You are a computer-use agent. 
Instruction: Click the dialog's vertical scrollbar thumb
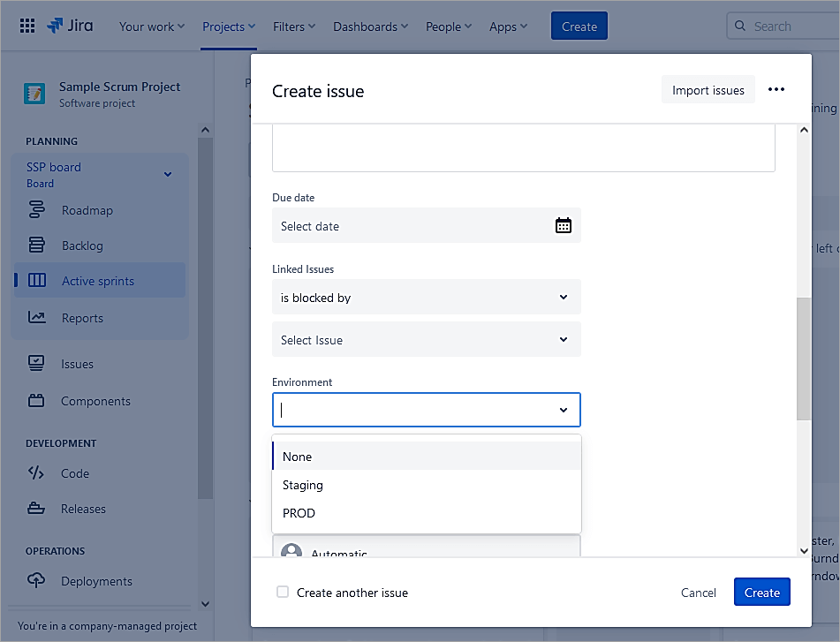pyautogui.click(x=803, y=358)
